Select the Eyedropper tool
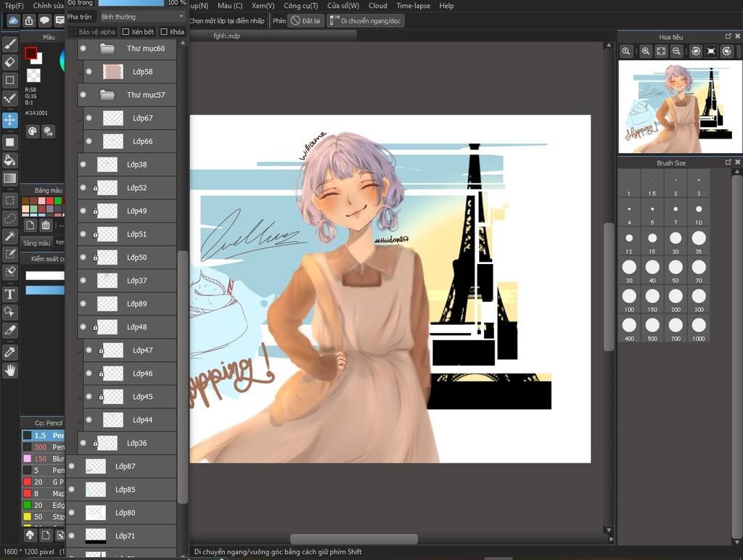This screenshot has width=743, height=560. (10, 352)
